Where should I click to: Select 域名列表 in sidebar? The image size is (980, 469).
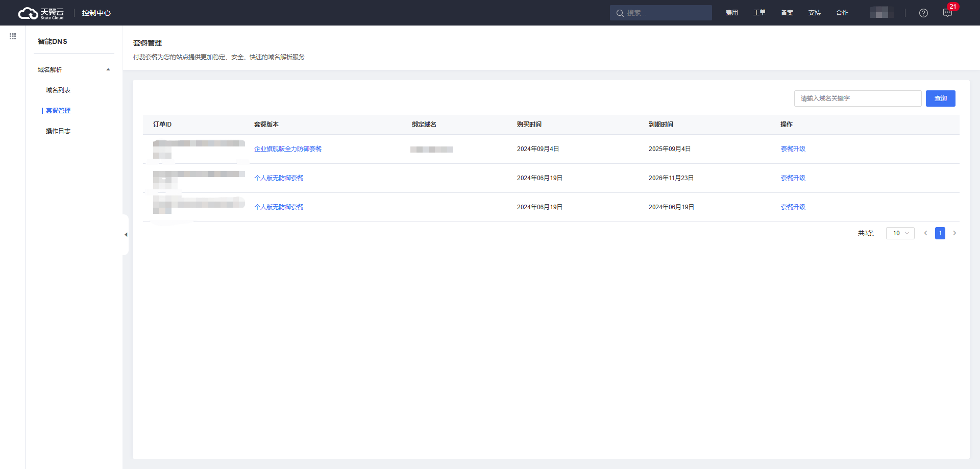pos(58,90)
